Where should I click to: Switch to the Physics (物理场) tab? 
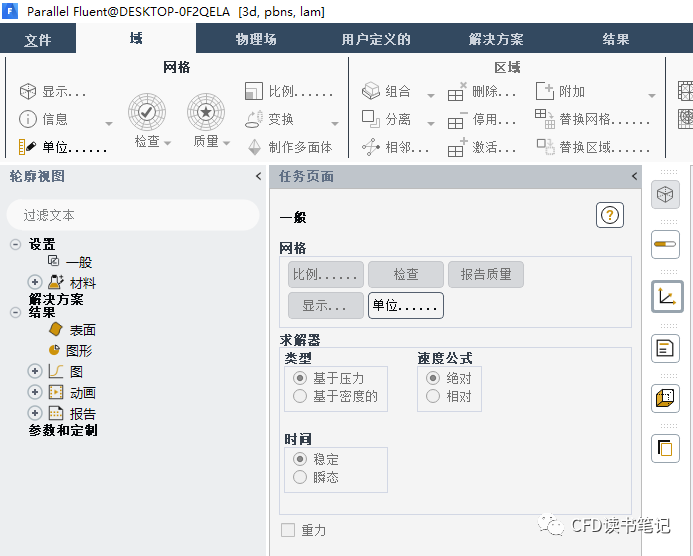click(x=256, y=39)
